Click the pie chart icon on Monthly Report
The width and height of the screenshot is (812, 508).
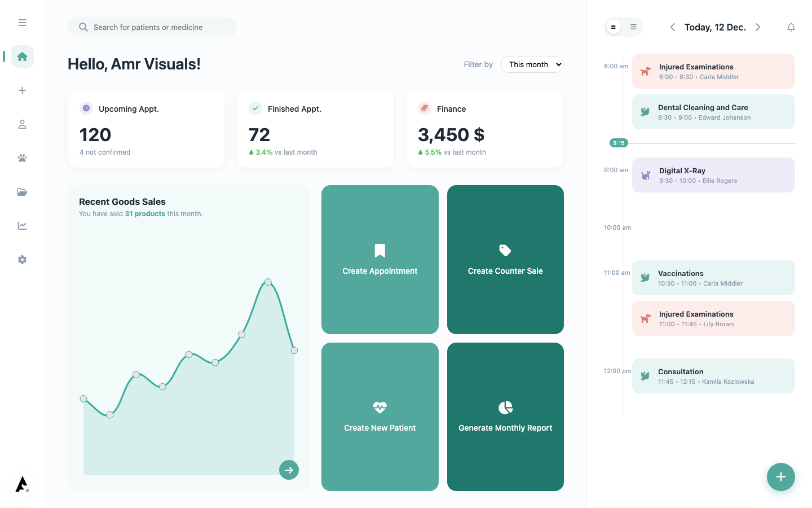505,408
